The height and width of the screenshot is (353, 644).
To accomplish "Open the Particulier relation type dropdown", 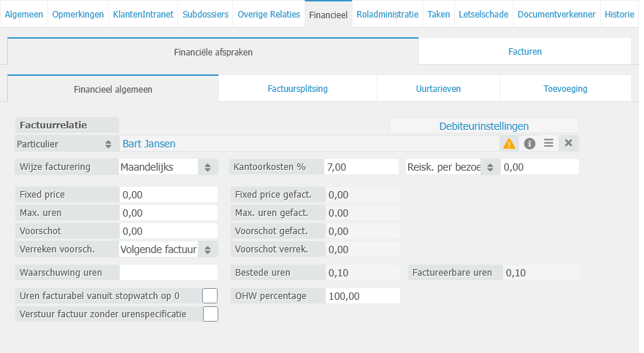I will point(109,144).
